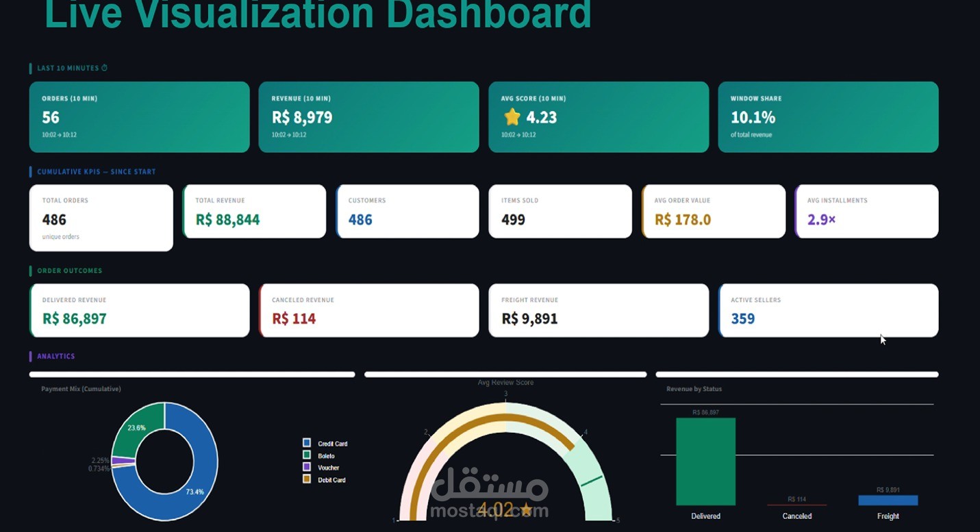Open the Active Sellers card
Image resolution: width=980 pixels, height=532 pixels.
coord(829,310)
